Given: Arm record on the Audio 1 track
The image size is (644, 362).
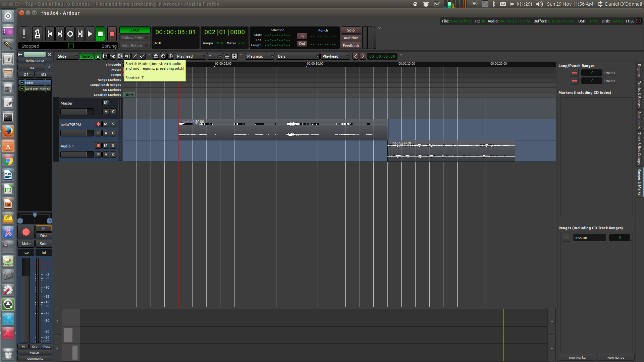Looking at the screenshot, I should pos(98,145).
